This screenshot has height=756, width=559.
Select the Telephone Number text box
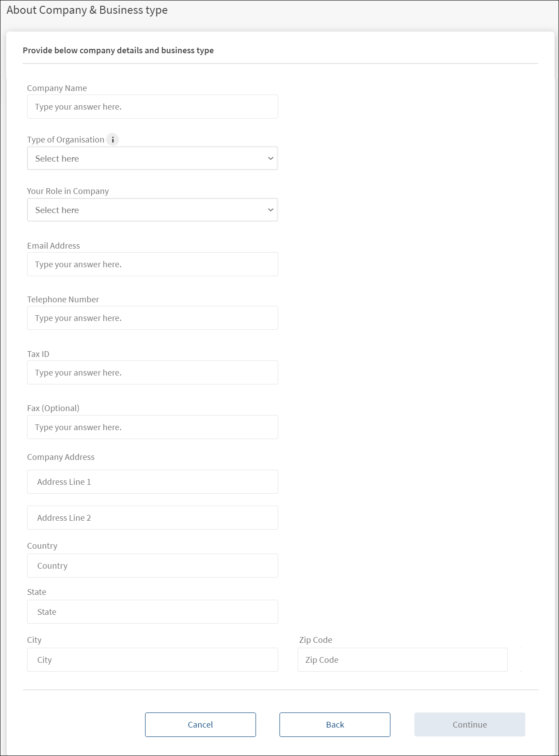click(x=152, y=318)
